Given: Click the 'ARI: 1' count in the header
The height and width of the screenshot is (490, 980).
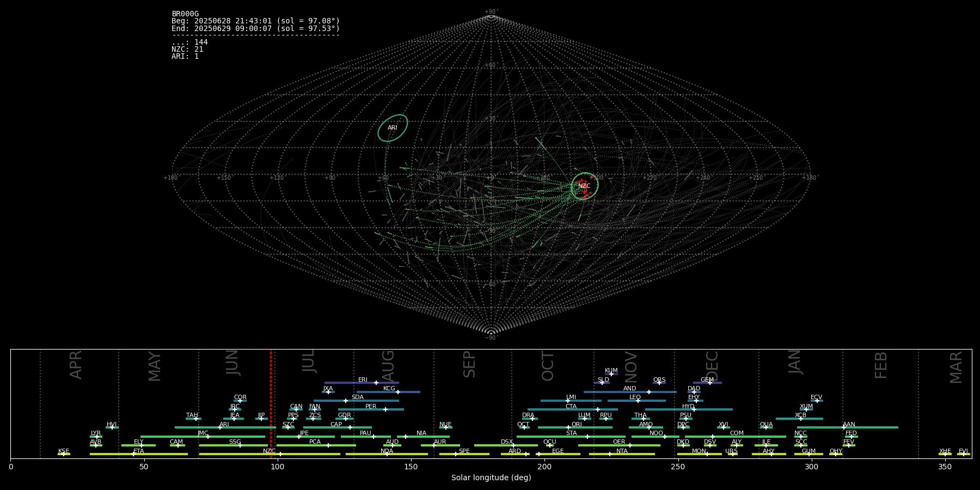Looking at the screenshot, I should (x=185, y=56).
